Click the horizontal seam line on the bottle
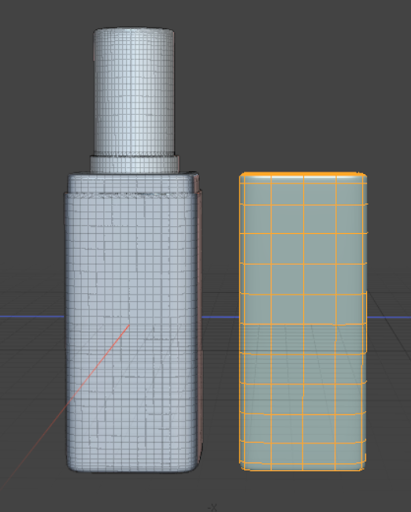 click(132, 194)
